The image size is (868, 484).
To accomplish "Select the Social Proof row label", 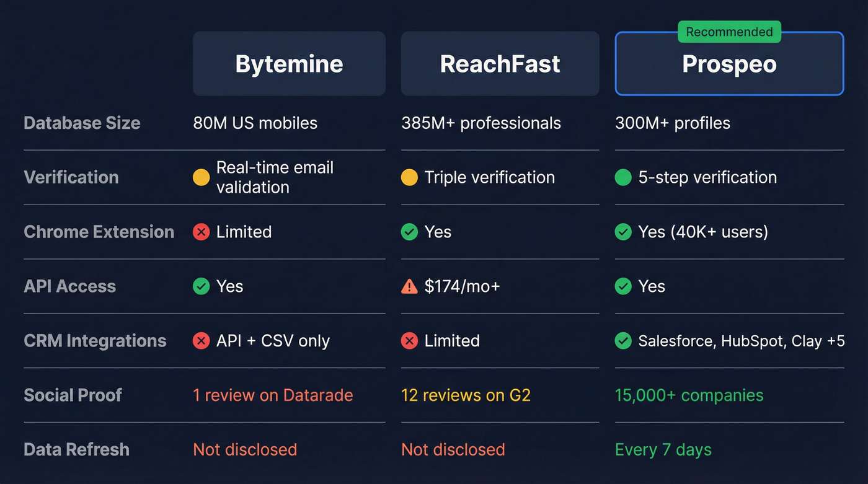I will [x=73, y=395].
